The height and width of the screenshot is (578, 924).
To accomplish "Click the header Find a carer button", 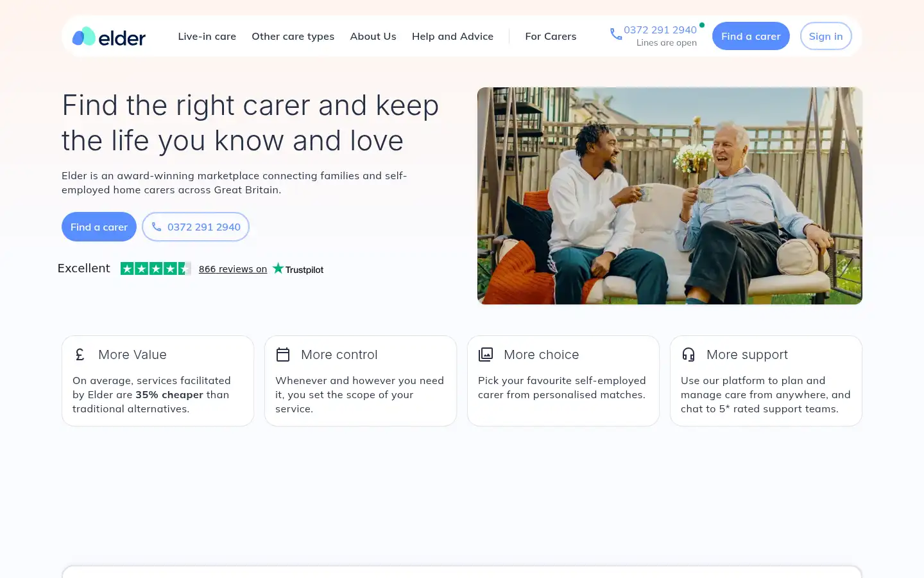I will pos(751,36).
